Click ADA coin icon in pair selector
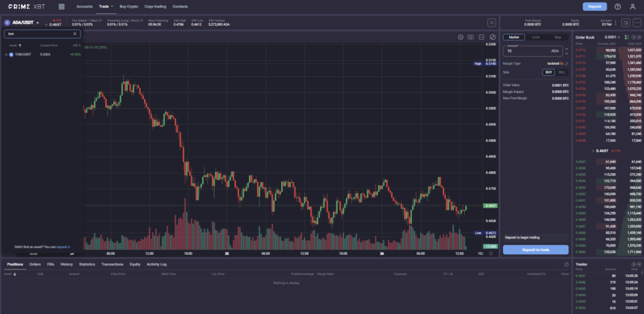Viewport: 644px width, 314px height. (x=7, y=23)
